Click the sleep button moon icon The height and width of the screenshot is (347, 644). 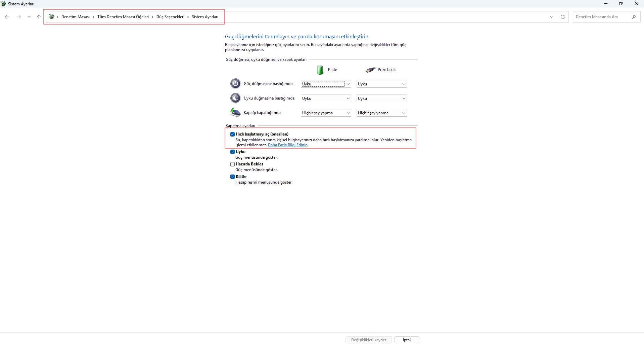[235, 98]
